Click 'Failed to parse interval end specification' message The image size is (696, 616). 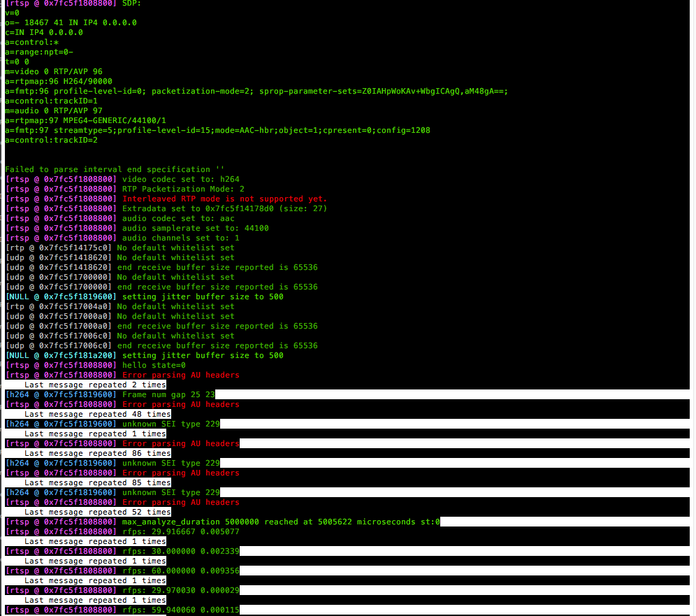click(x=115, y=169)
